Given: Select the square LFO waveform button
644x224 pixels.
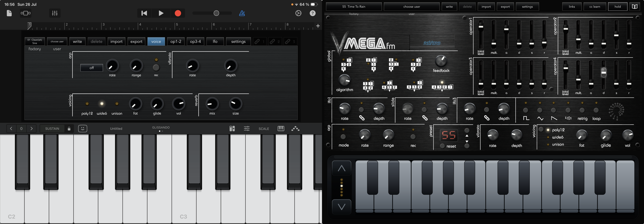Looking at the screenshot, I should (x=526, y=110).
